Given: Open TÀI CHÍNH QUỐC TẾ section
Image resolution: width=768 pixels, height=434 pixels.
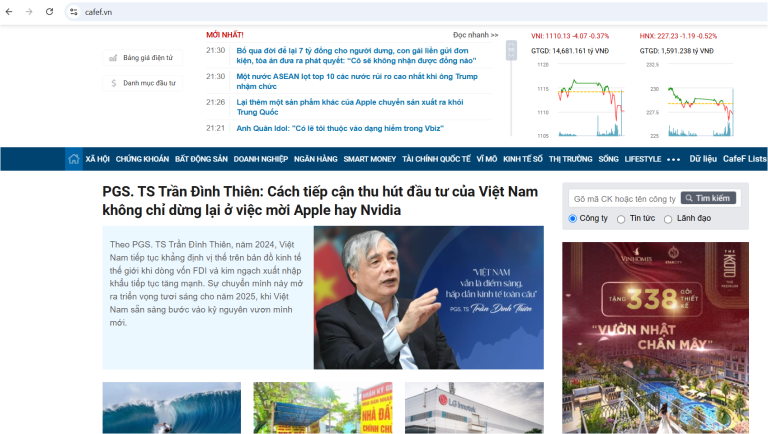Looking at the screenshot, I should click(436, 159).
